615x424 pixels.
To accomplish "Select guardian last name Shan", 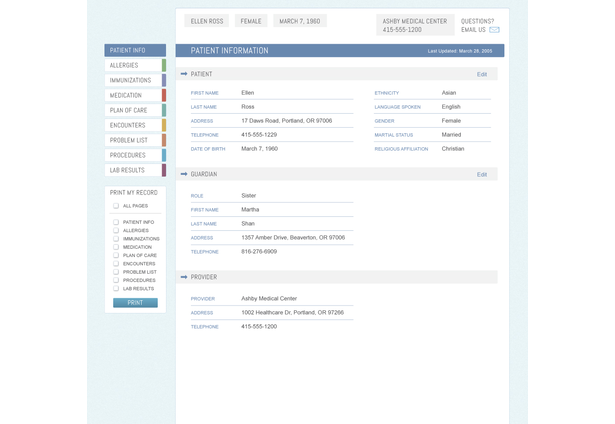I will (x=247, y=224).
